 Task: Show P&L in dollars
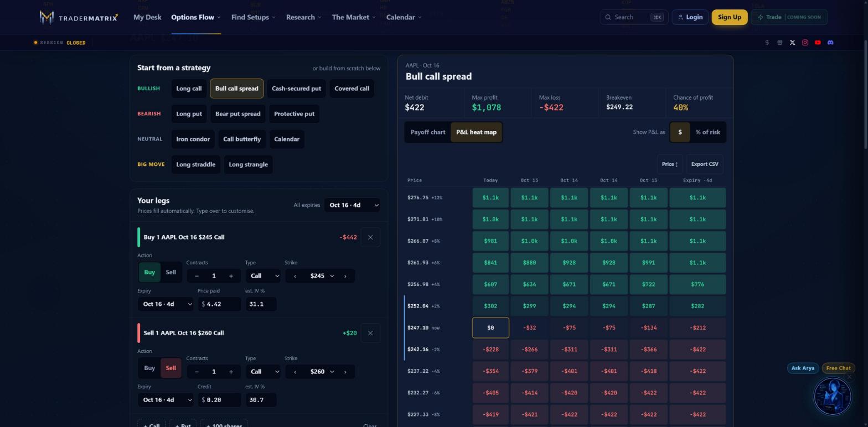click(680, 132)
